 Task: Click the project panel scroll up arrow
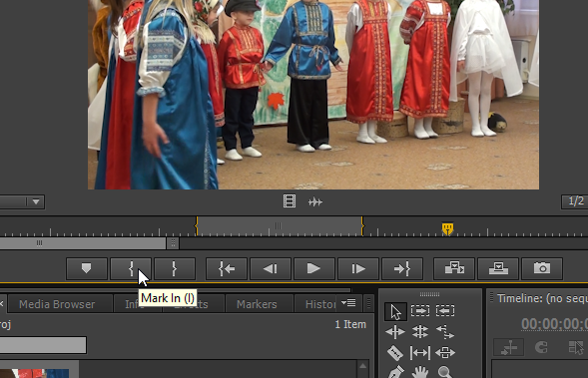pos(363,366)
